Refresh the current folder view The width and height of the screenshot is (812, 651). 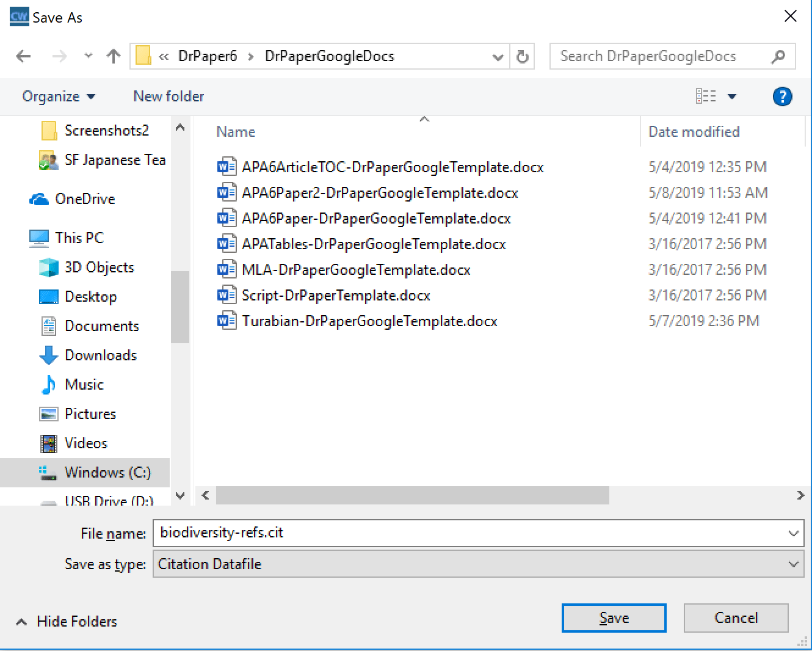click(523, 57)
